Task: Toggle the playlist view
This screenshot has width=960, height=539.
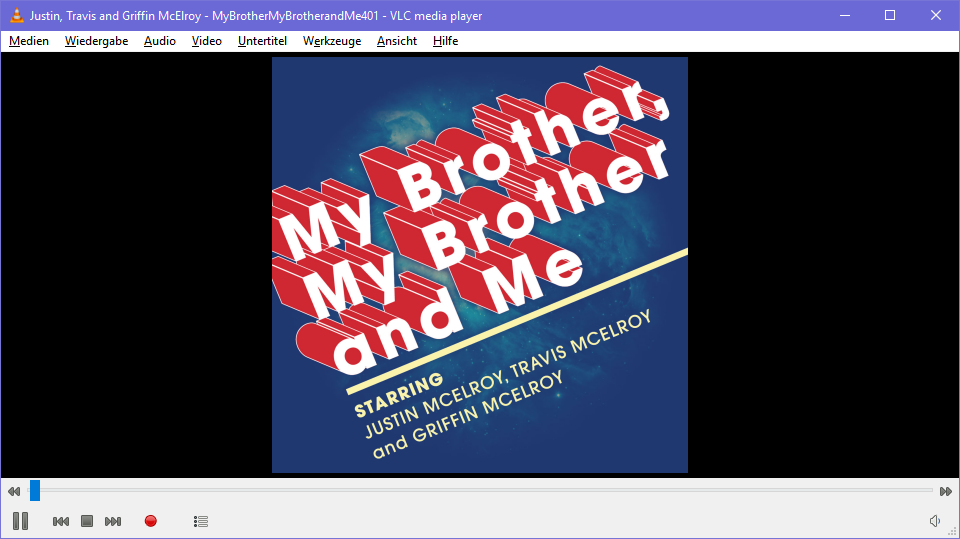Action: [201, 521]
